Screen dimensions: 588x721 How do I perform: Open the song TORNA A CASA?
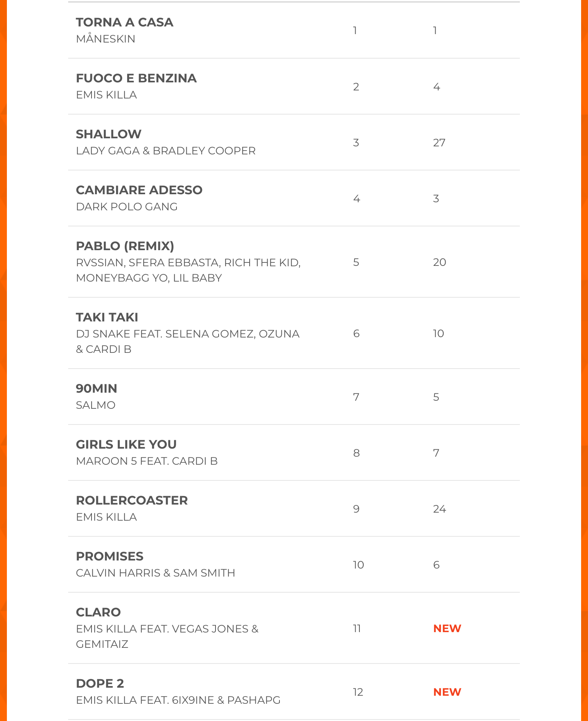(x=124, y=22)
